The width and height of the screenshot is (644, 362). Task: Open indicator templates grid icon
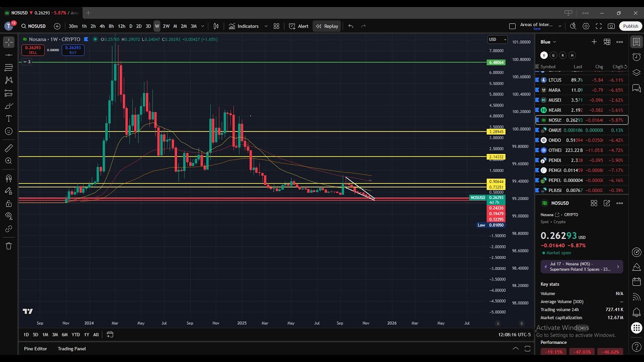(x=276, y=26)
